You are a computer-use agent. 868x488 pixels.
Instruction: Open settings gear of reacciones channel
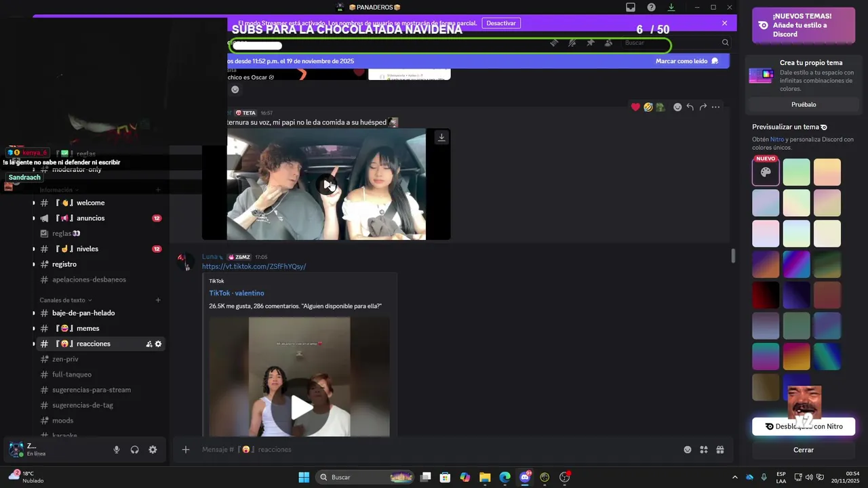158,344
